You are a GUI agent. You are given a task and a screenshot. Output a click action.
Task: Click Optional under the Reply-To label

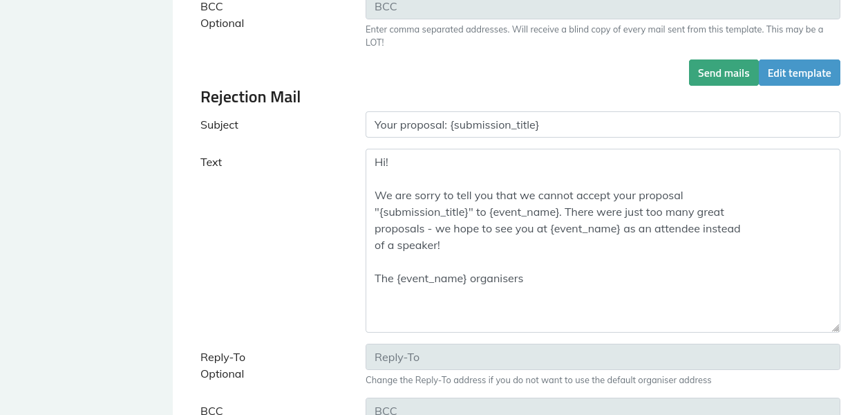pyautogui.click(x=222, y=374)
